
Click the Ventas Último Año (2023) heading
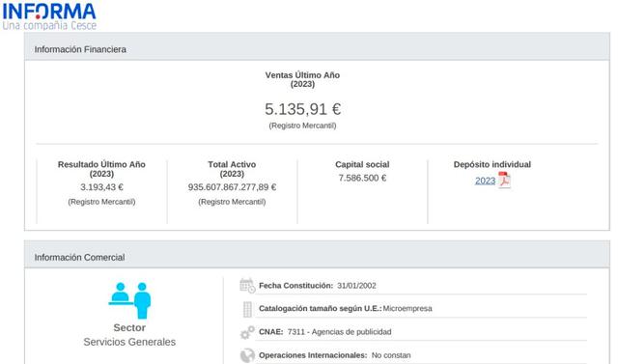point(302,79)
